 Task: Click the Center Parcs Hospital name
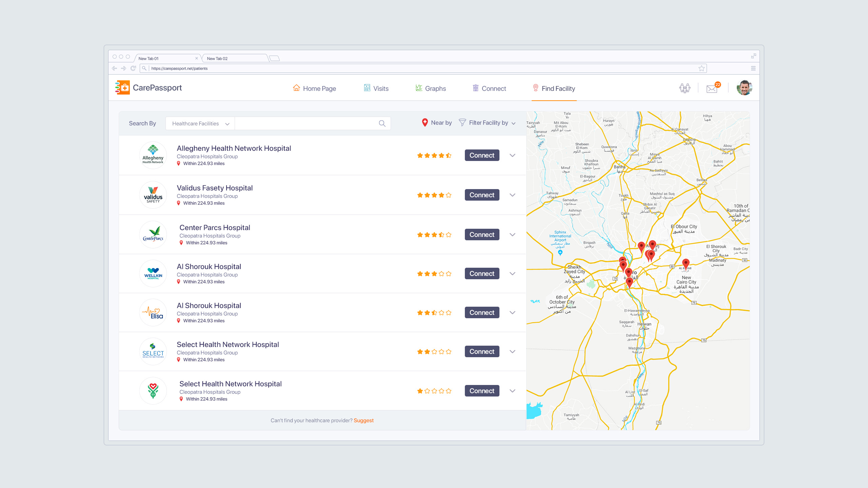click(x=215, y=228)
